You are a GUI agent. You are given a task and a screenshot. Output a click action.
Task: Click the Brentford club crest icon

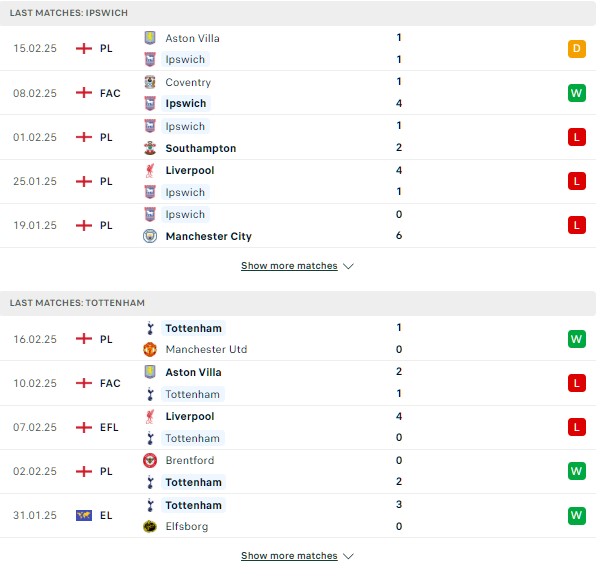pyautogui.click(x=150, y=460)
